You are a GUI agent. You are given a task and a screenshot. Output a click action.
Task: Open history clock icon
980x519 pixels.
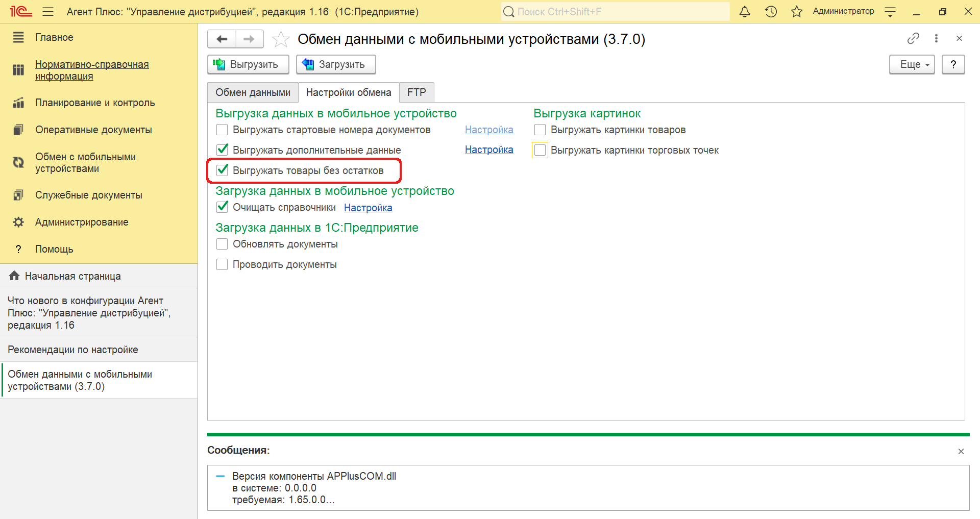click(771, 11)
